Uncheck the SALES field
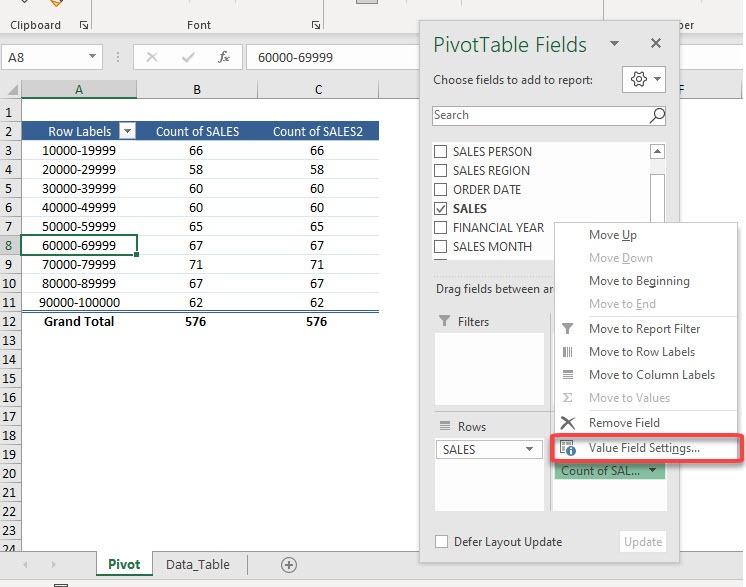746x587 pixels. [441, 208]
